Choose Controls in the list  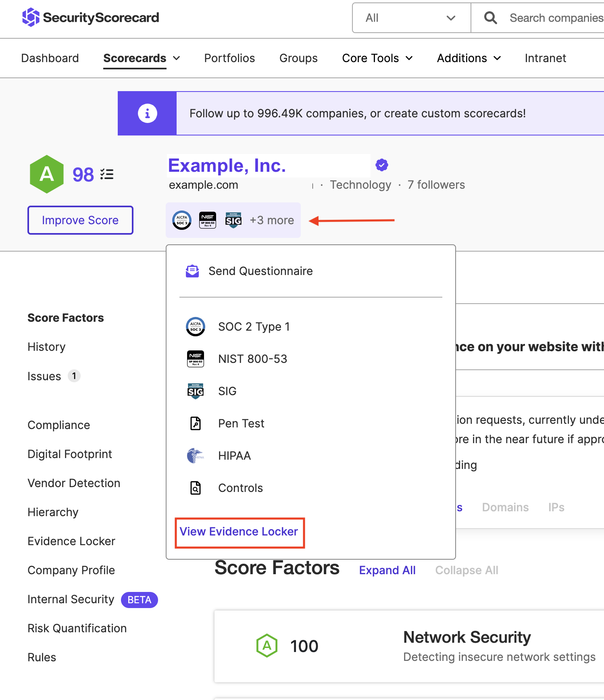coord(240,488)
